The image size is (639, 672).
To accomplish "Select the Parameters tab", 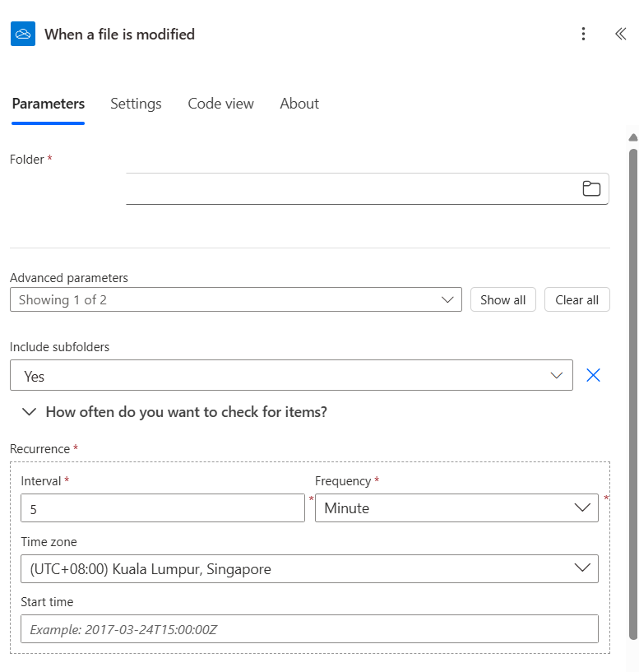I will pyautogui.click(x=48, y=104).
